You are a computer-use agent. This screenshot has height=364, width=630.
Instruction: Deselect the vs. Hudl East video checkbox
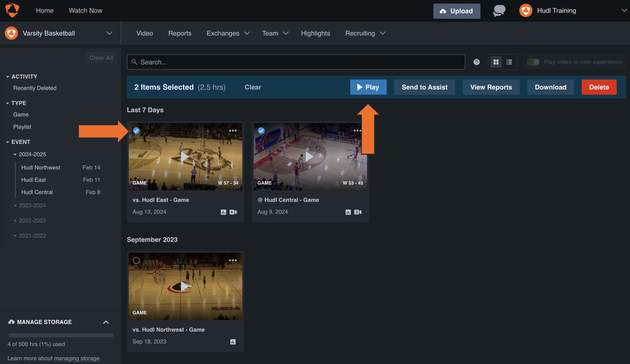tap(137, 130)
